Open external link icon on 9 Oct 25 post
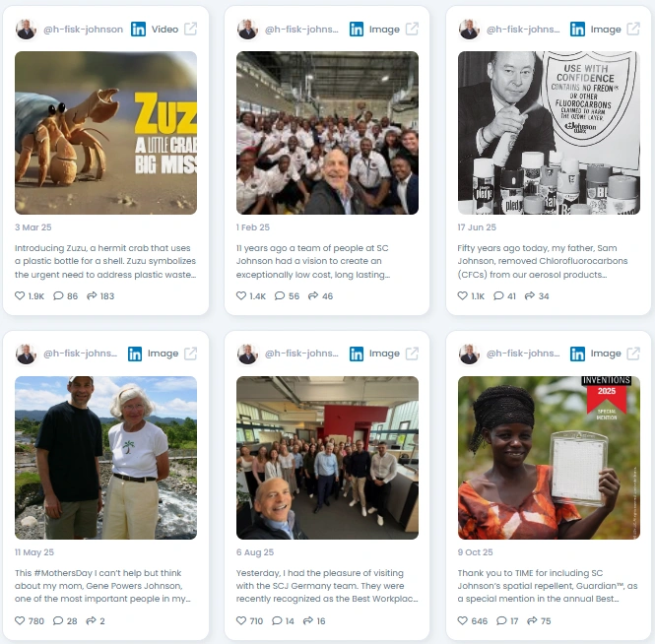Image resolution: width=655 pixels, height=644 pixels. [x=633, y=354]
